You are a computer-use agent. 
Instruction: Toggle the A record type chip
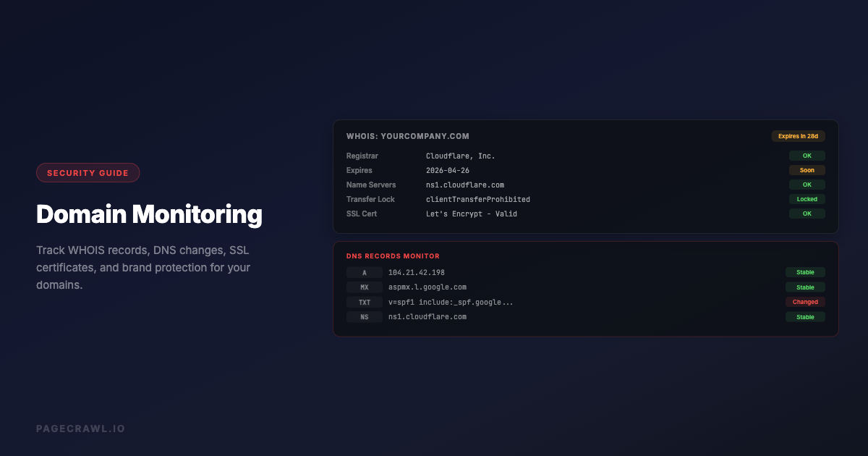(x=365, y=272)
